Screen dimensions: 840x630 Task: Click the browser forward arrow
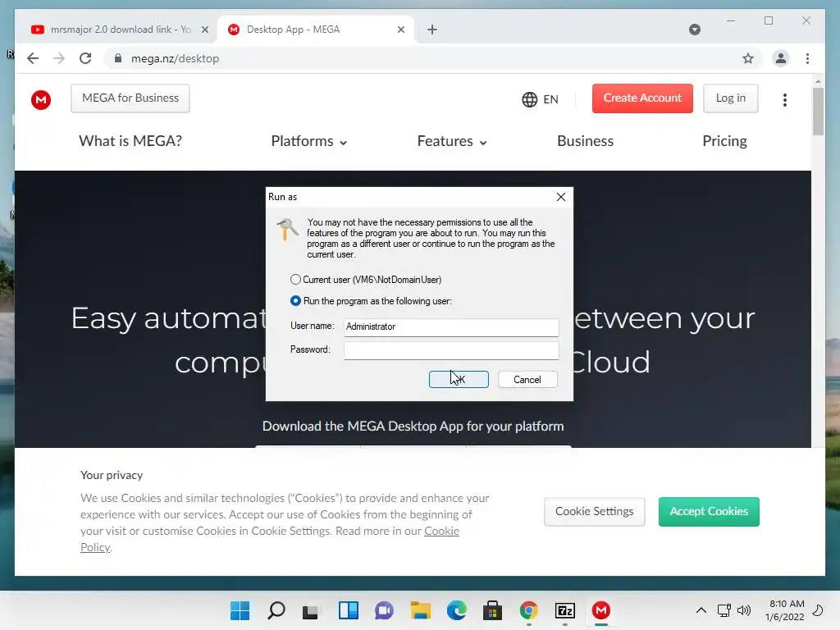coord(59,58)
